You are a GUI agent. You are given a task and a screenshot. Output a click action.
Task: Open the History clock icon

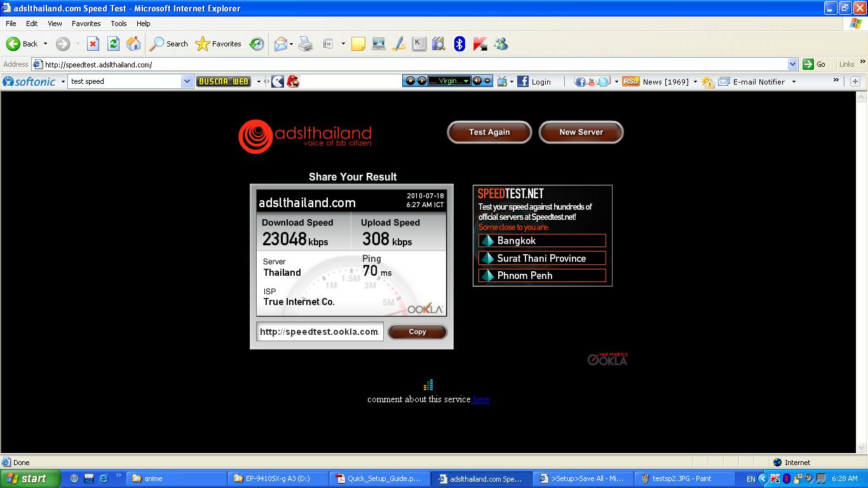pos(257,44)
